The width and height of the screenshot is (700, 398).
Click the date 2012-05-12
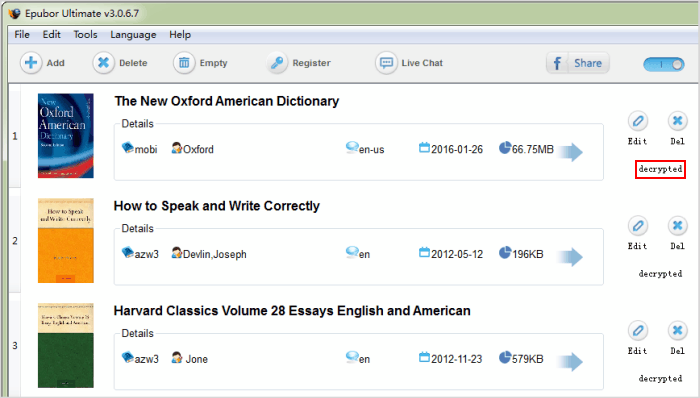pos(457,254)
